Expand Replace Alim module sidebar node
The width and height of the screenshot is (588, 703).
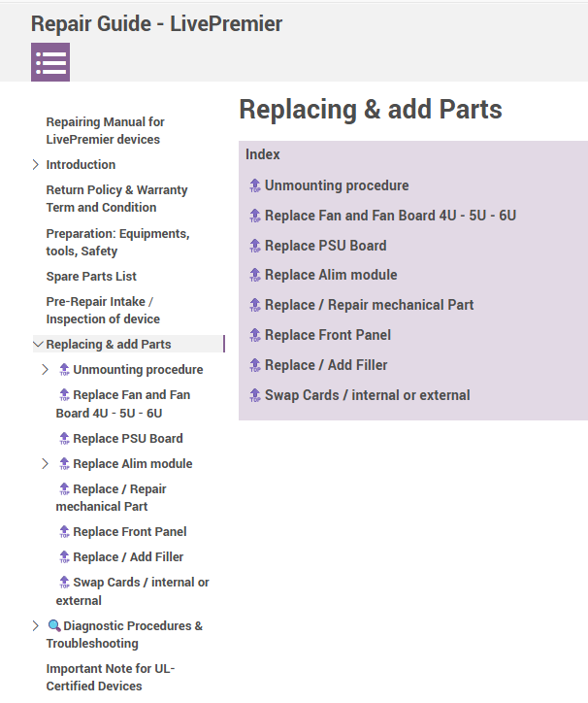[x=46, y=464]
